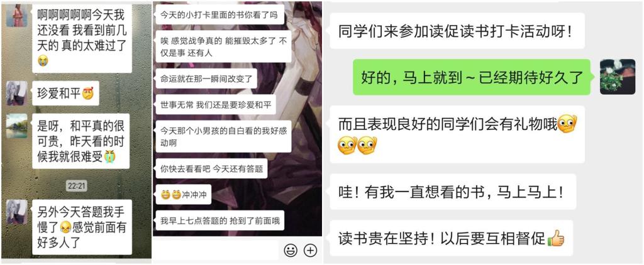Click the message input field
Viewport: 644px width, 265px height.
click(216, 250)
